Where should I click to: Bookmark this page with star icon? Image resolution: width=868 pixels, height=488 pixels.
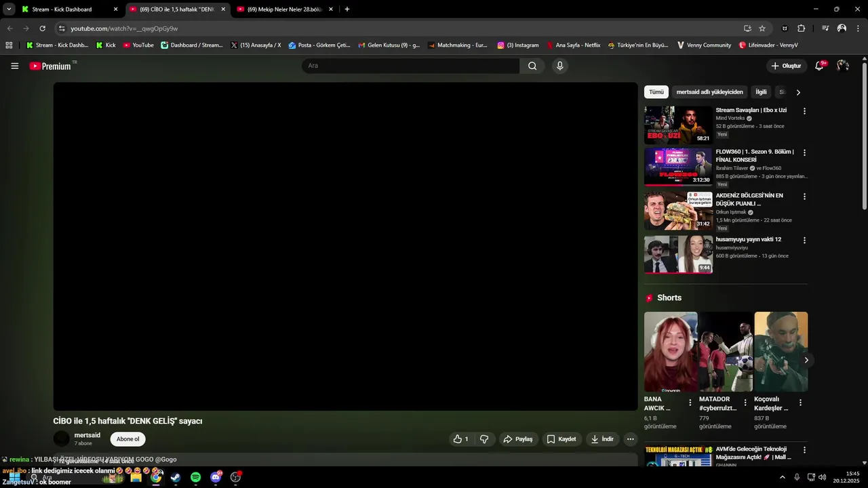tap(762, 28)
